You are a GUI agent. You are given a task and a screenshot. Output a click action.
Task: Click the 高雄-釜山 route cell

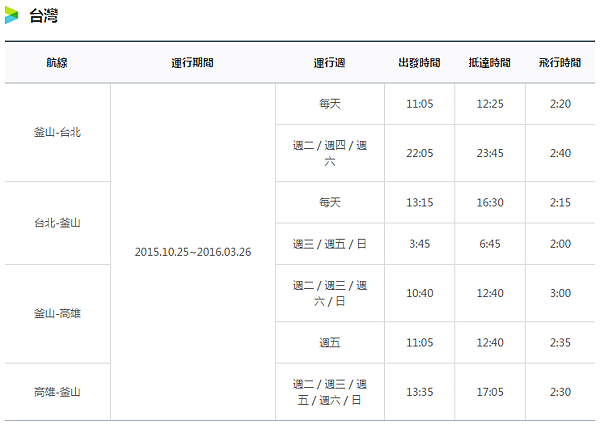pos(57,391)
